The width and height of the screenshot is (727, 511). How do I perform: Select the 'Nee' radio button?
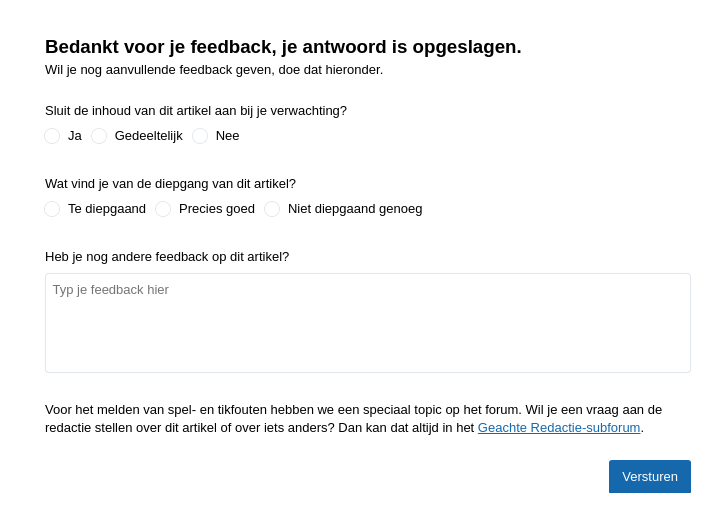coord(200,136)
